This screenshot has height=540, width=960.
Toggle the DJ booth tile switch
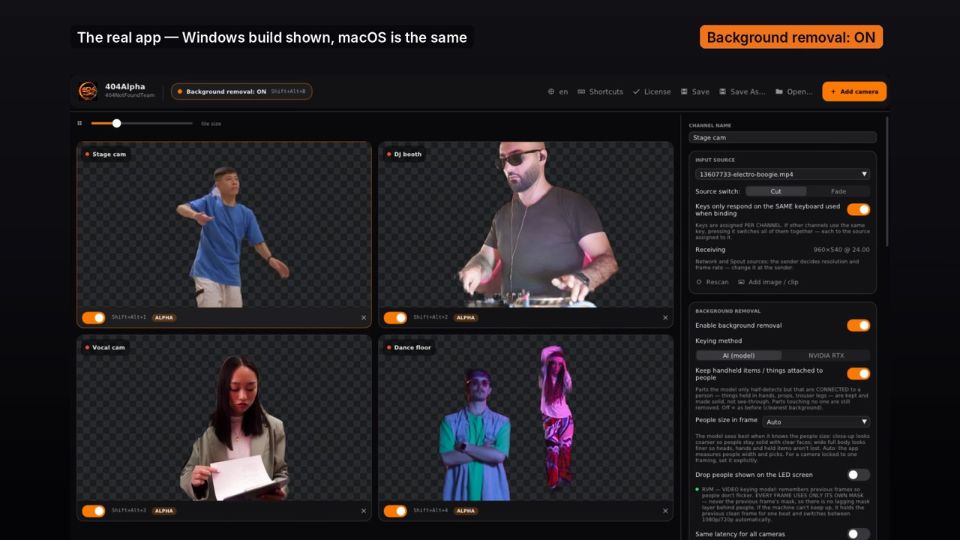click(x=396, y=318)
